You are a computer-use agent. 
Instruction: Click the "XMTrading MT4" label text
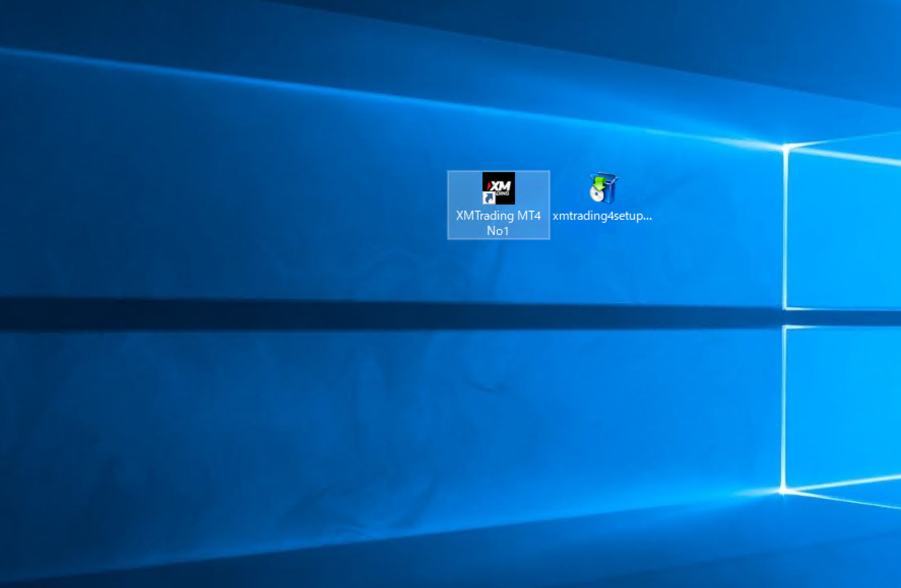(x=498, y=216)
